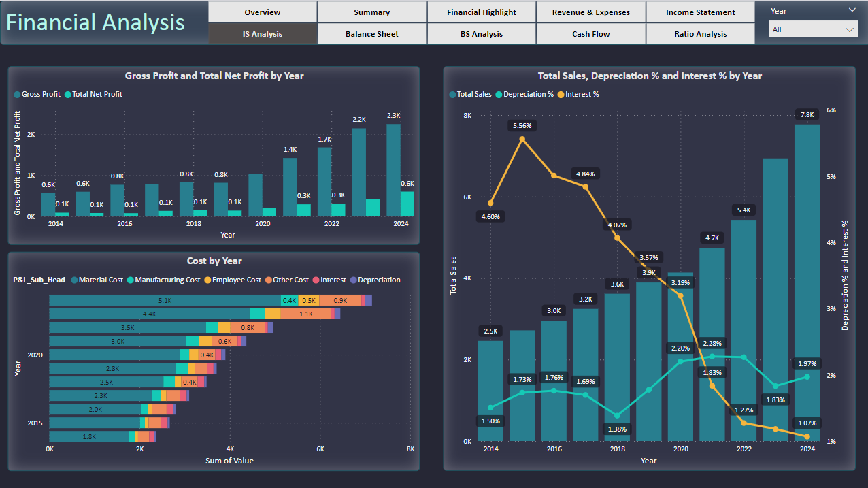Open the Financial Highlight tab
Viewport: 868px width, 488px height.
point(481,12)
